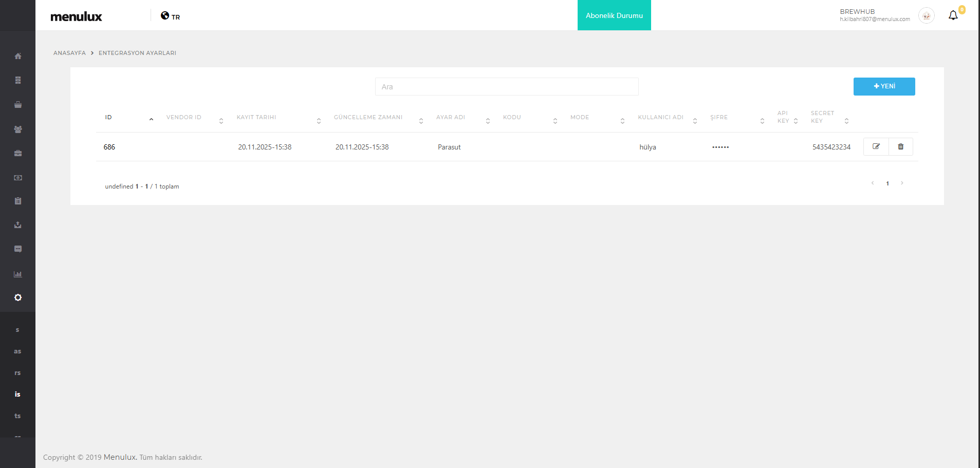
Task: Sort by Kullanıcı Adı column
Action: click(x=660, y=118)
